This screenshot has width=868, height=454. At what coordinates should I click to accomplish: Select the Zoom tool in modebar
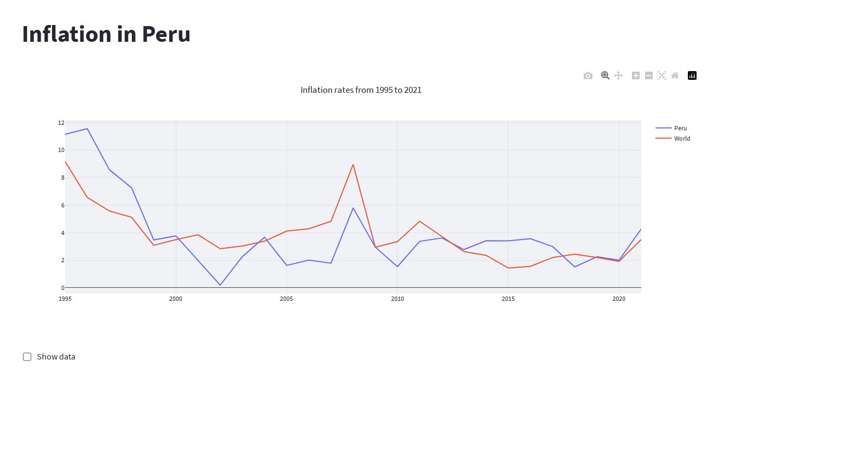coord(605,75)
